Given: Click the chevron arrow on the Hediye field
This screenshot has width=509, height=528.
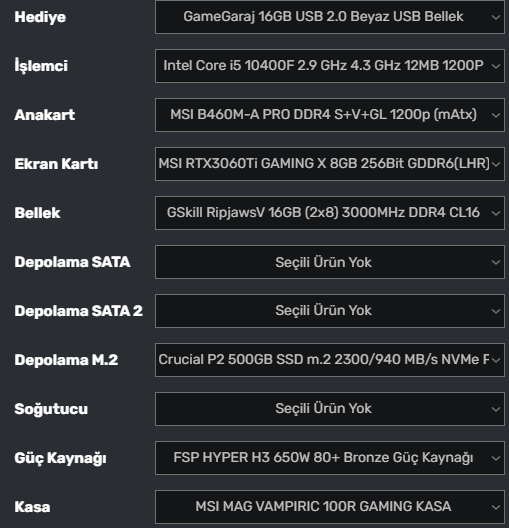Looking at the screenshot, I should pyautogui.click(x=496, y=17).
